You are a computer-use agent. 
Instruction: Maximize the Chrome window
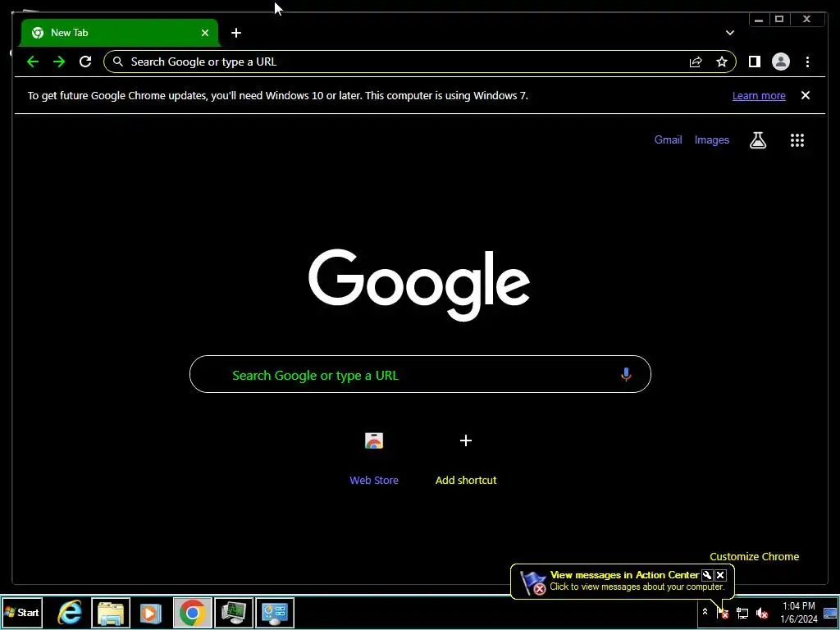(779, 20)
